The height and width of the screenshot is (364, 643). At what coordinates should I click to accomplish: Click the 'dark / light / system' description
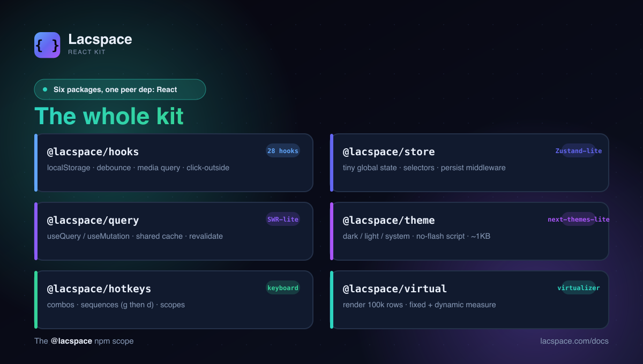(x=416, y=236)
